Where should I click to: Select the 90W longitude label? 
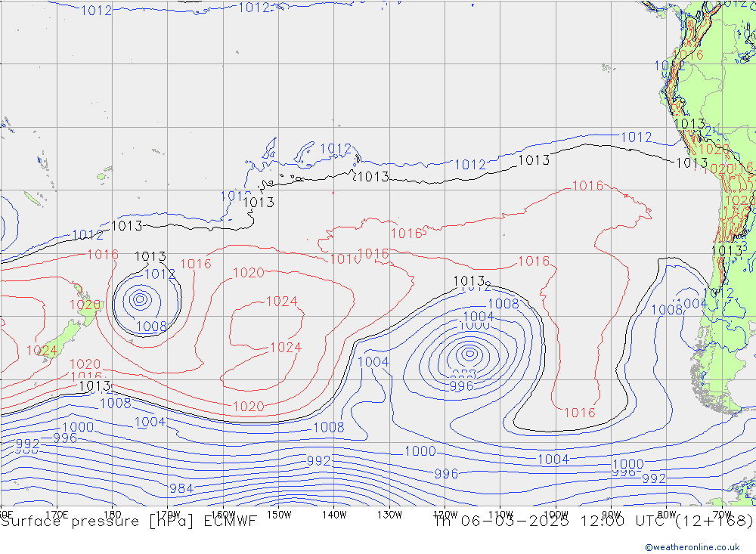point(612,515)
